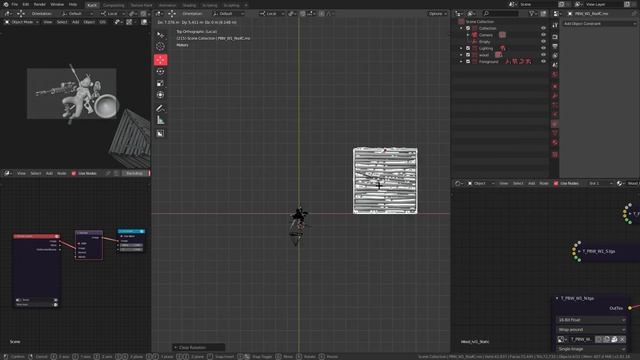The image size is (640, 360).
Task: Click the new scene icon beside the Scene field
Action: coord(562,4)
